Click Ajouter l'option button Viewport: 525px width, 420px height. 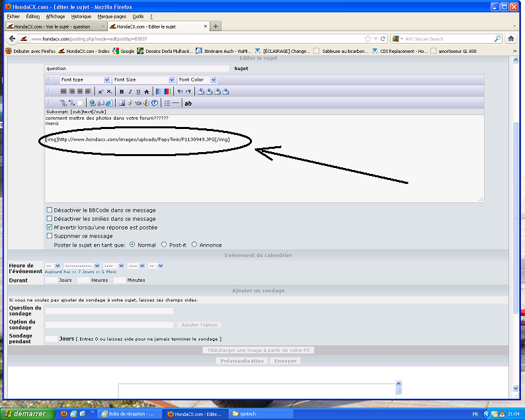(199, 325)
